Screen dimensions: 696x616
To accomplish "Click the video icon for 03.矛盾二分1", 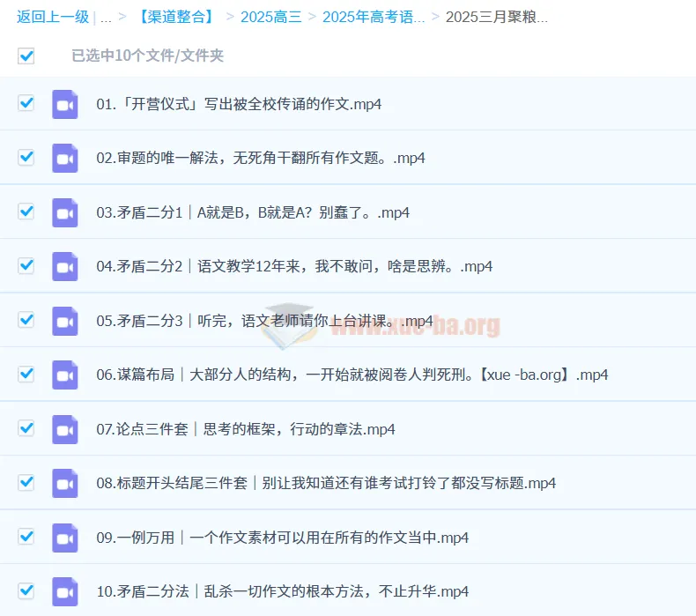I will click(x=65, y=212).
